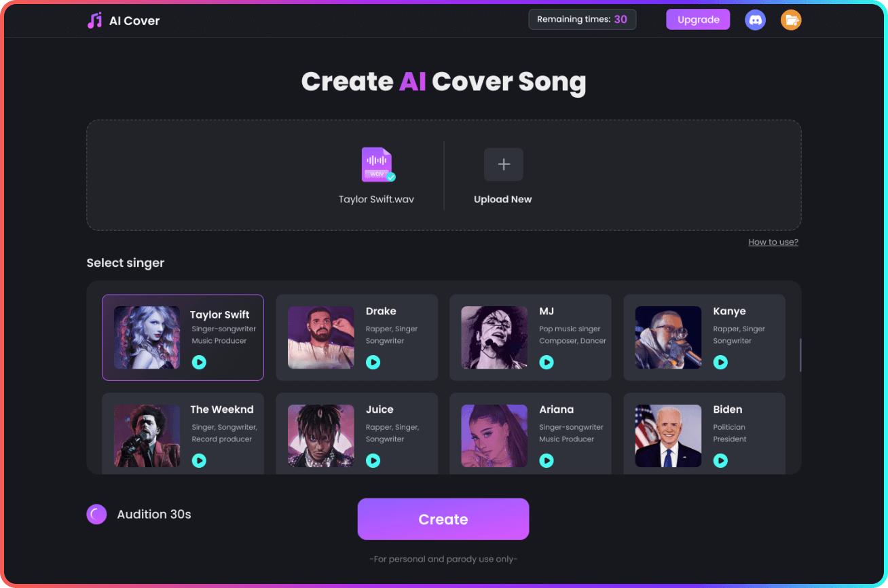Click the Taylor Swift.wav file name
Screen dimensions: 888x588
[376, 200]
